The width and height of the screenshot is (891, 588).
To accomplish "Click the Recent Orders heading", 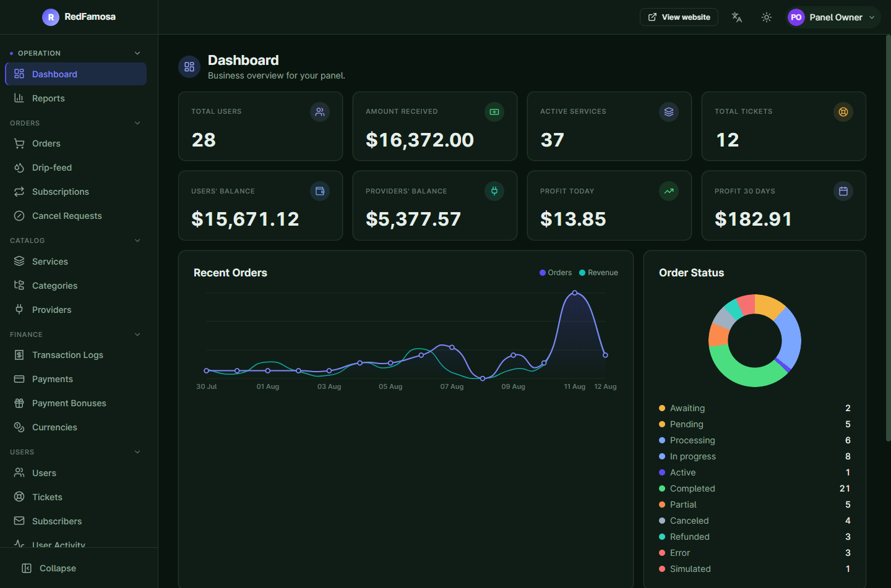I will click(230, 273).
